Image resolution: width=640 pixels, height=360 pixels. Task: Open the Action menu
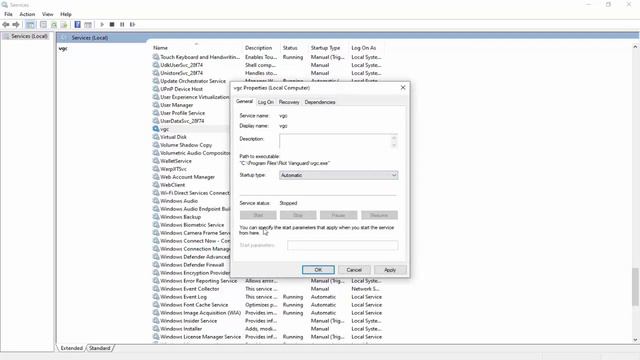point(27,14)
